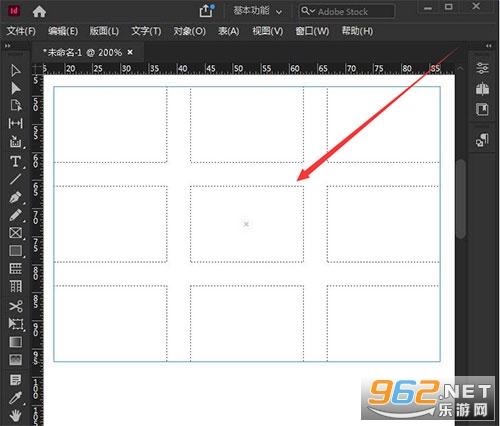Select the Note tool
This screenshot has height=426, width=500.
[x=15, y=380]
